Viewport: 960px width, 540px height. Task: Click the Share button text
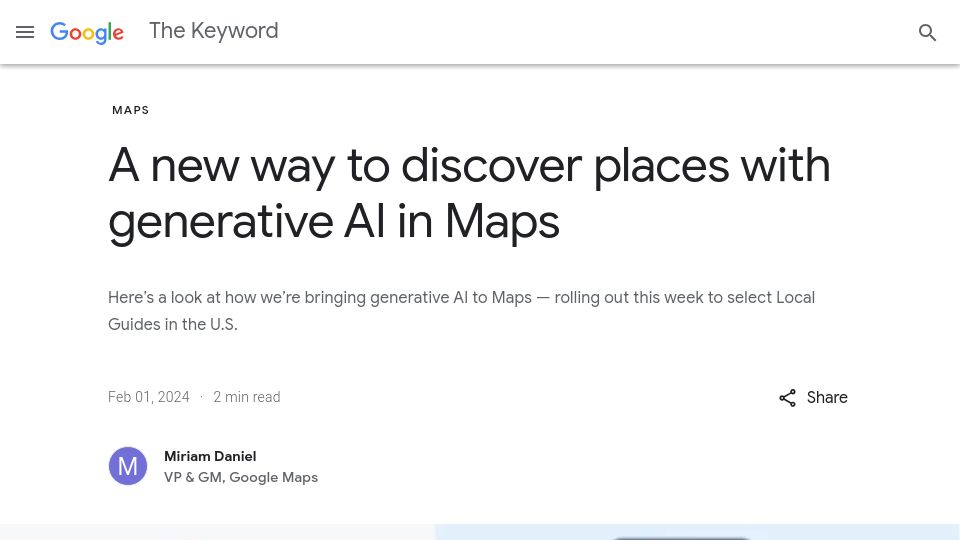[x=827, y=397]
